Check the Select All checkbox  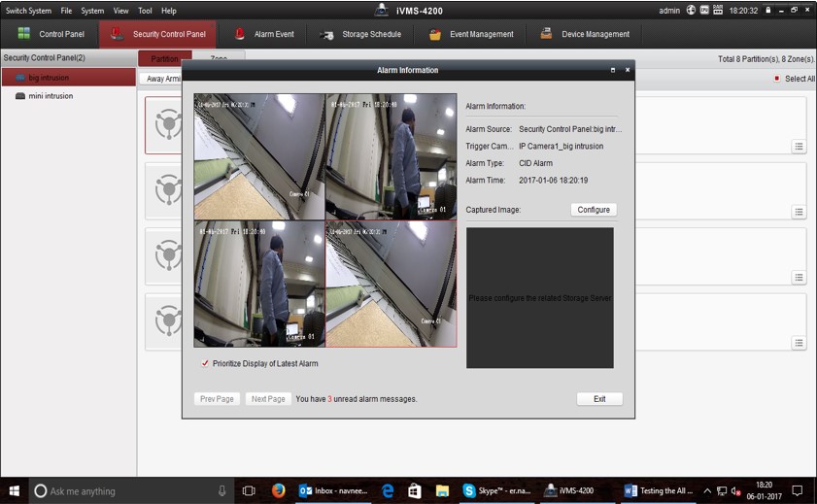pyautogui.click(x=776, y=79)
